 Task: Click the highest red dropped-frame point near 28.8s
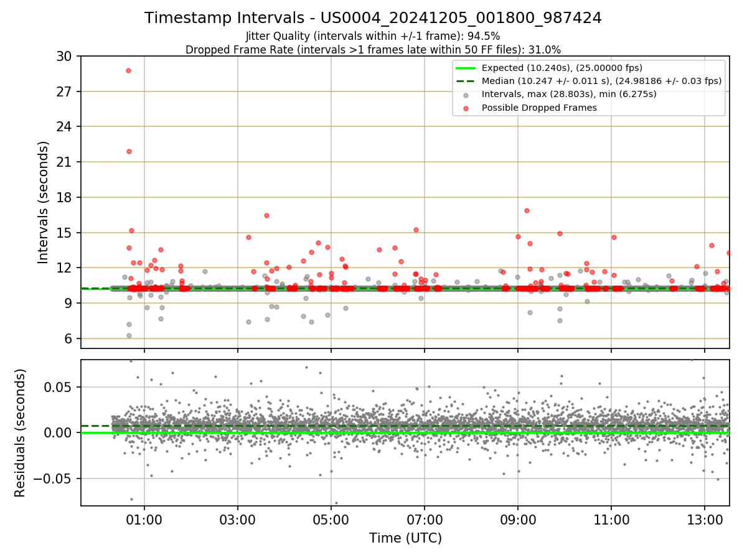pos(128,70)
